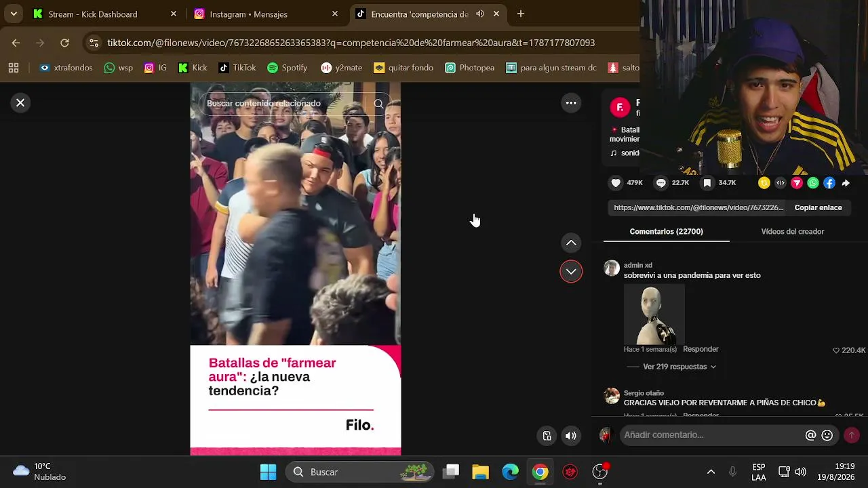Open the robot image in admin xd's comment
868x488 pixels.
coord(654,314)
